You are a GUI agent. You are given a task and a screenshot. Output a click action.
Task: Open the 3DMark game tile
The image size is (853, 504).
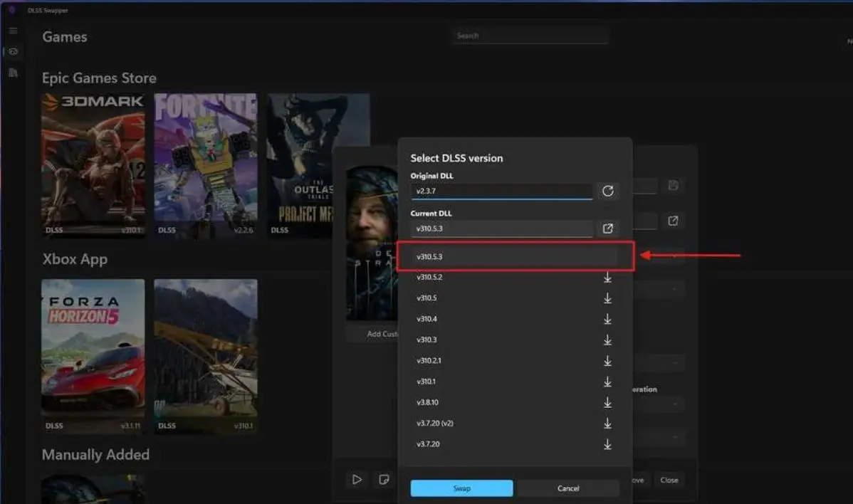click(93, 164)
